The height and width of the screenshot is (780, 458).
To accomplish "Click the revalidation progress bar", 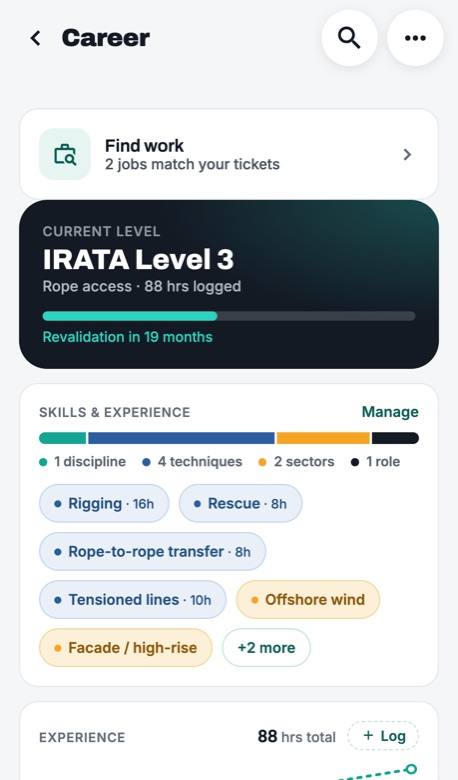I will 229,316.
